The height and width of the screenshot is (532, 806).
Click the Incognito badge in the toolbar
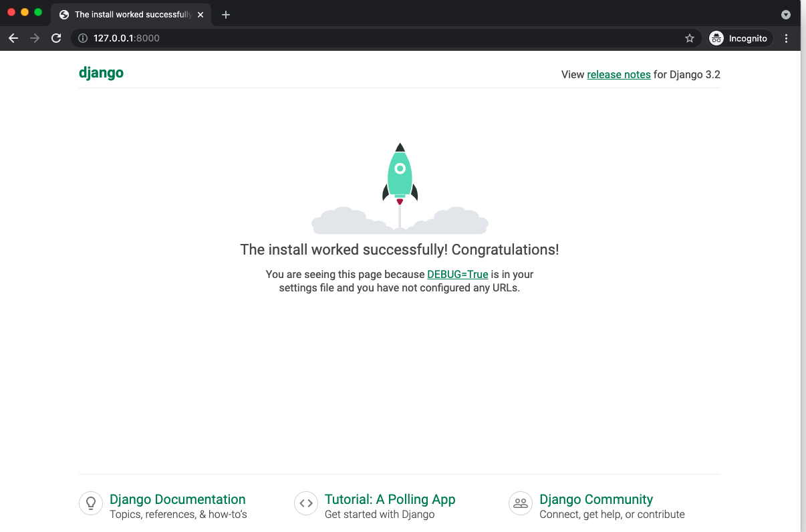(739, 38)
